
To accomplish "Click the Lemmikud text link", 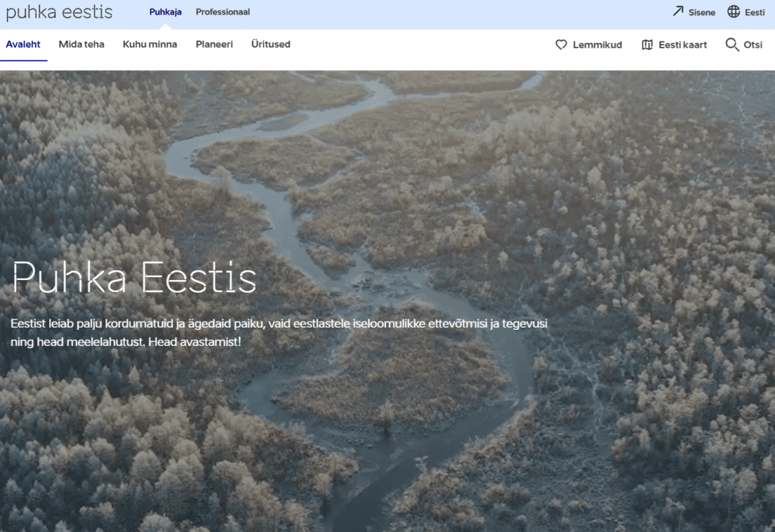I will click(x=597, y=45).
